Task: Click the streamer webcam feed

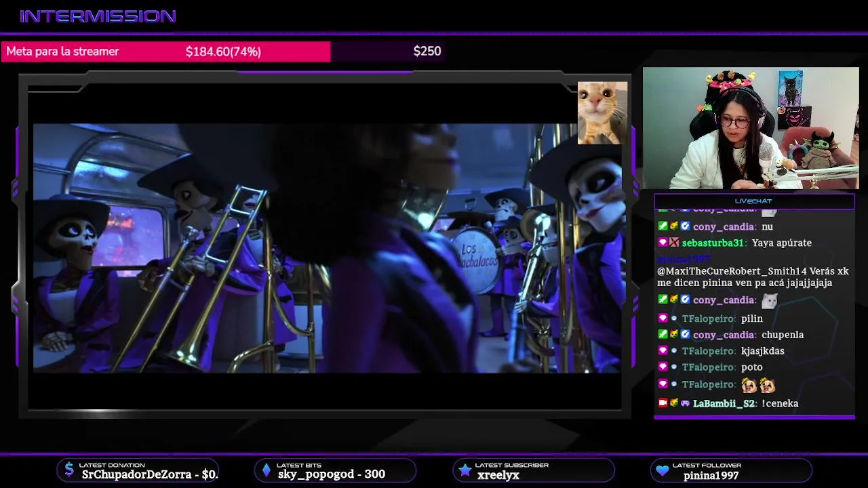Action: pyautogui.click(x=751, y=128)
